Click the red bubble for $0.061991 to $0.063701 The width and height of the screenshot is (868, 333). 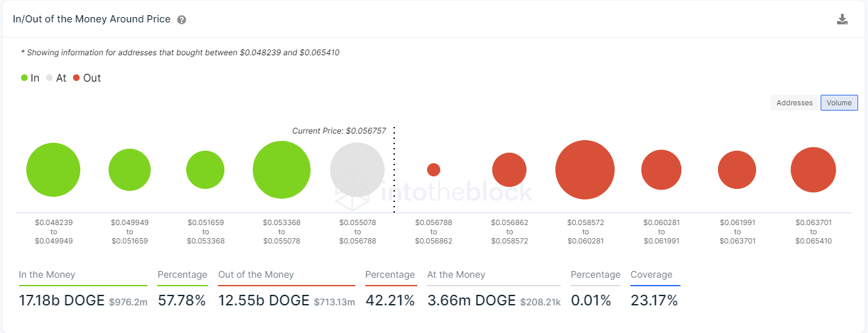pos(737,170)
